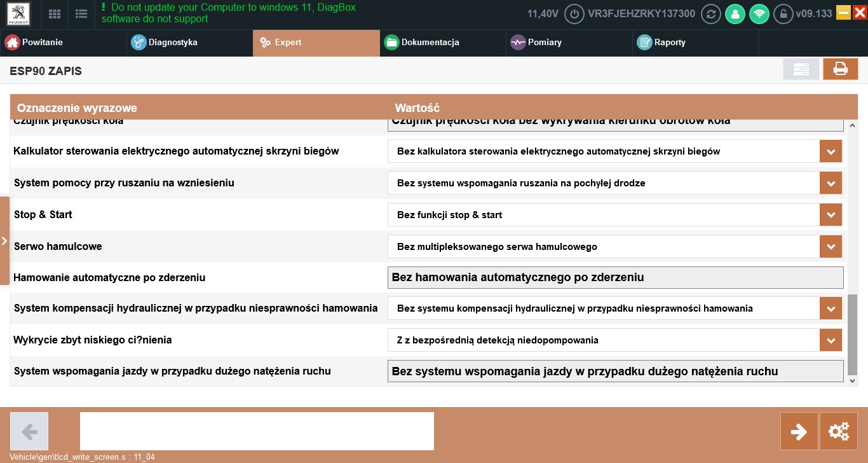Click the padlock icon near version number

tap(783, 14)
